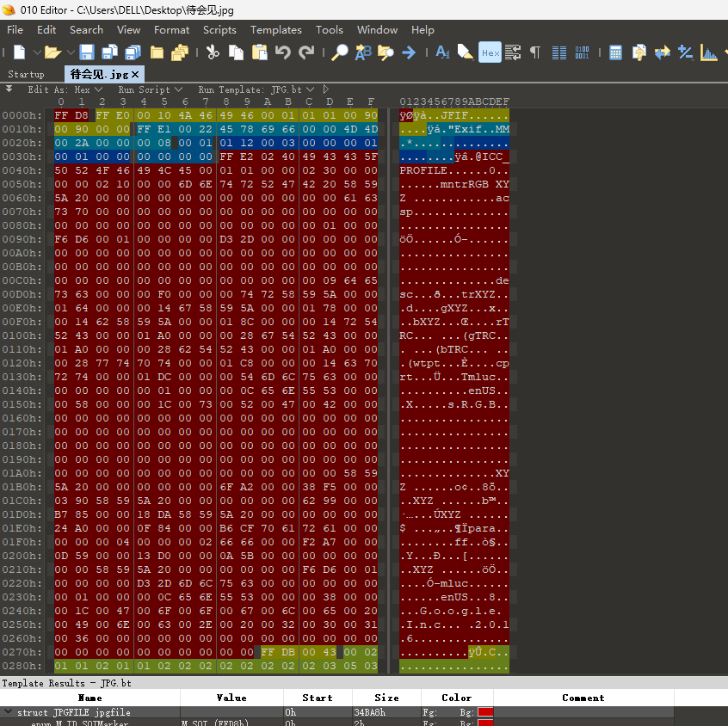
Task: Toggle show whitespace pilcrow icon
Action: click(x=535, y=52)
